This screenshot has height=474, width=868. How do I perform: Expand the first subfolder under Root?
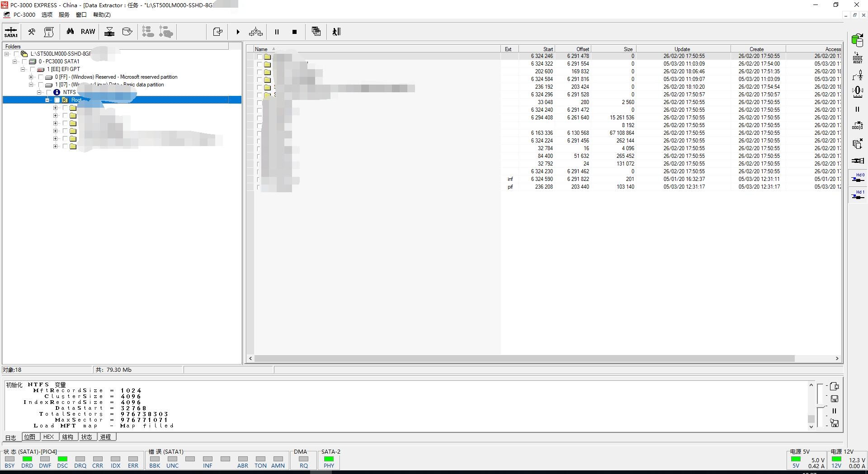pyautogui.click(x=56, y=108)
